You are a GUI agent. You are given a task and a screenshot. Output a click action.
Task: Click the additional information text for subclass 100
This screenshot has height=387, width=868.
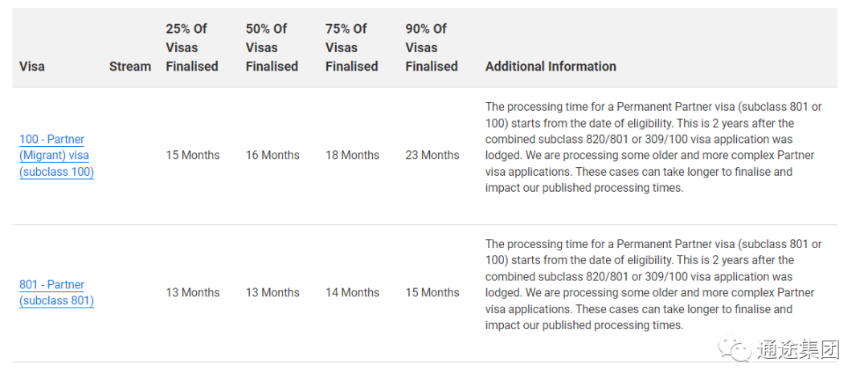click(653, 147)
